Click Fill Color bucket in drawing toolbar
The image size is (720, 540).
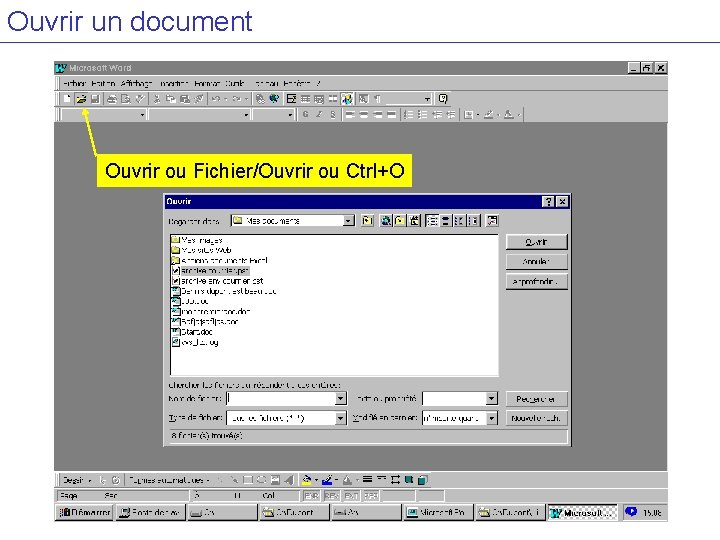tap(307, 480)
